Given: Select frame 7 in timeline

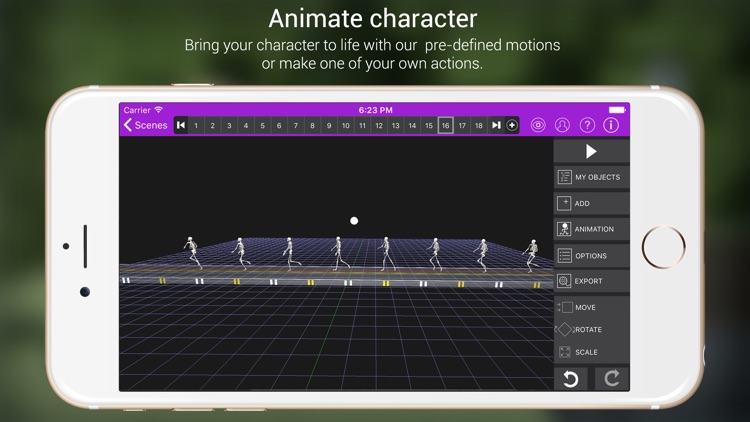Looking at the screenshot, I should pyautogui.click(x=296, y=125).
